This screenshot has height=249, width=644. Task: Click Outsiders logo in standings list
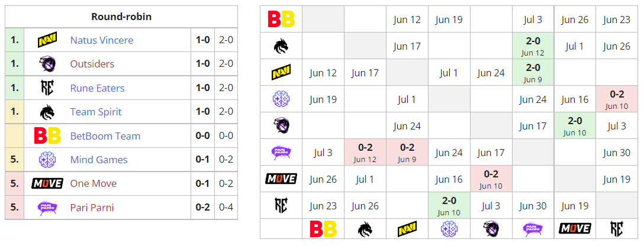coord(47,64)
